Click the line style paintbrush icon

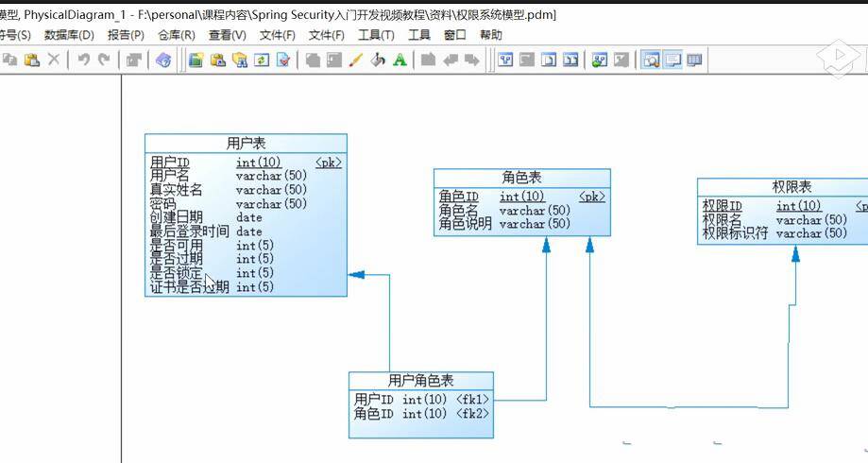pyautogui.click(x=356, y=60)
